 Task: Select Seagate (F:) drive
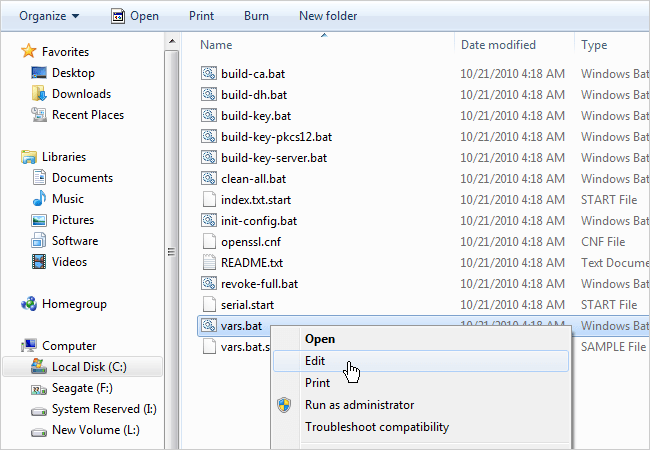[x=82, y=388]
